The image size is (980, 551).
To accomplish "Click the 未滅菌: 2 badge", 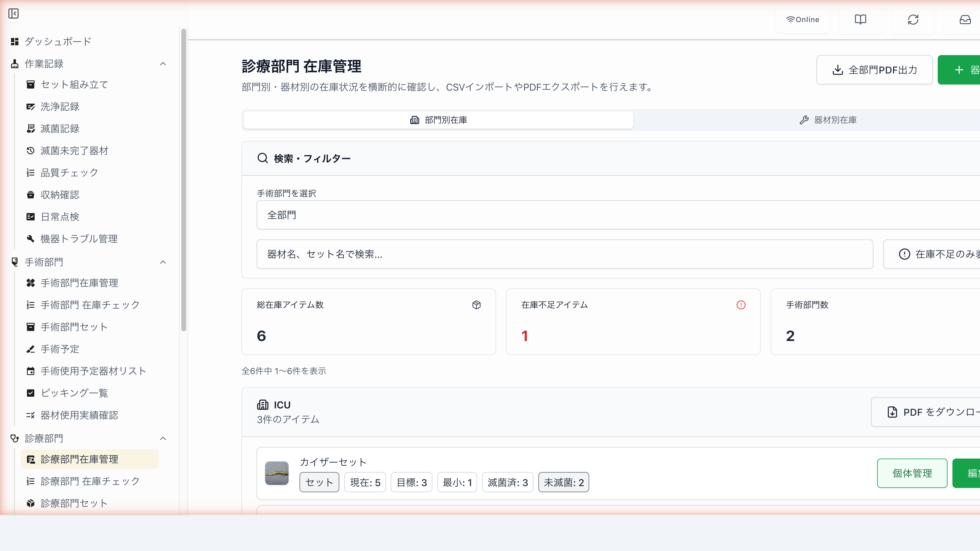I will (x=563, y=482).
